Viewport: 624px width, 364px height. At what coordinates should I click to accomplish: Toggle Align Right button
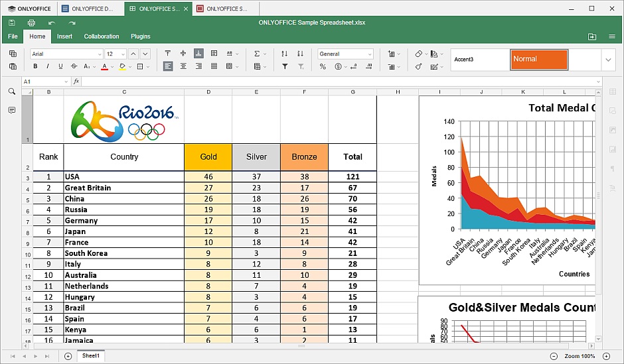(x=198, y=66)
